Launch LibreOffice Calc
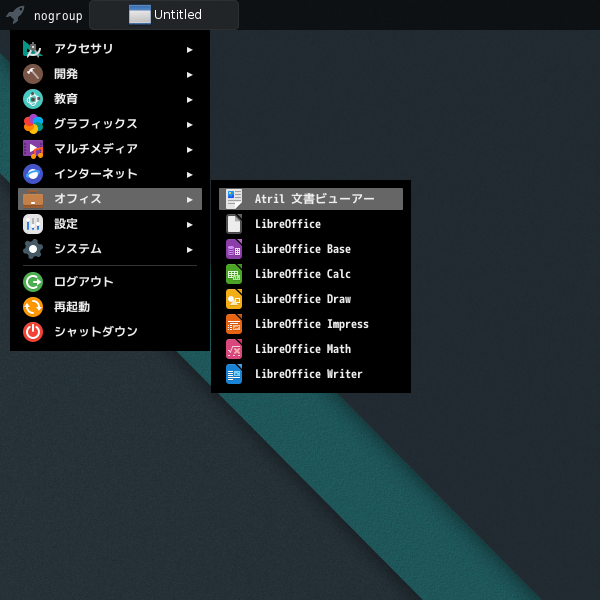600x600 pixels. [311, 274]
